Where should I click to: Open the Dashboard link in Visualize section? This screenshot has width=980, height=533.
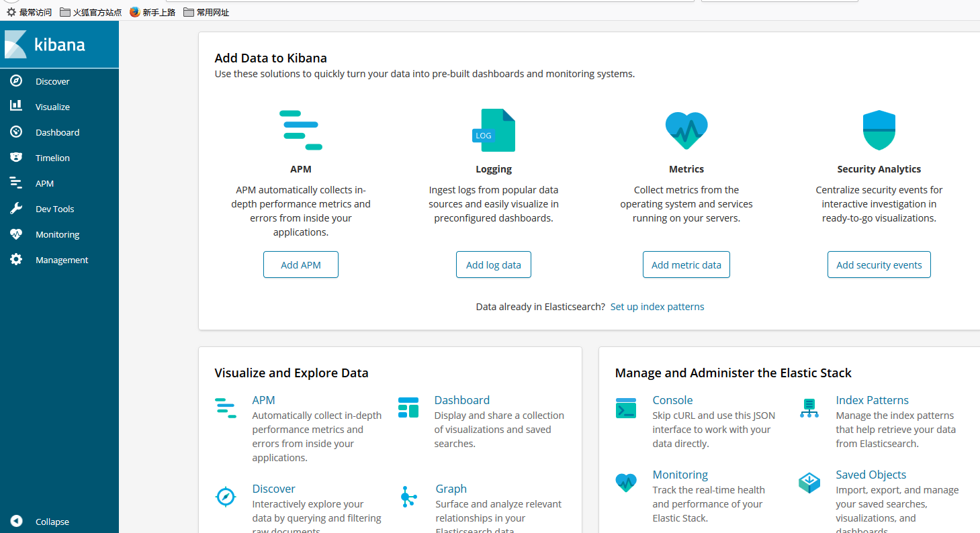(x=462, y=400)
